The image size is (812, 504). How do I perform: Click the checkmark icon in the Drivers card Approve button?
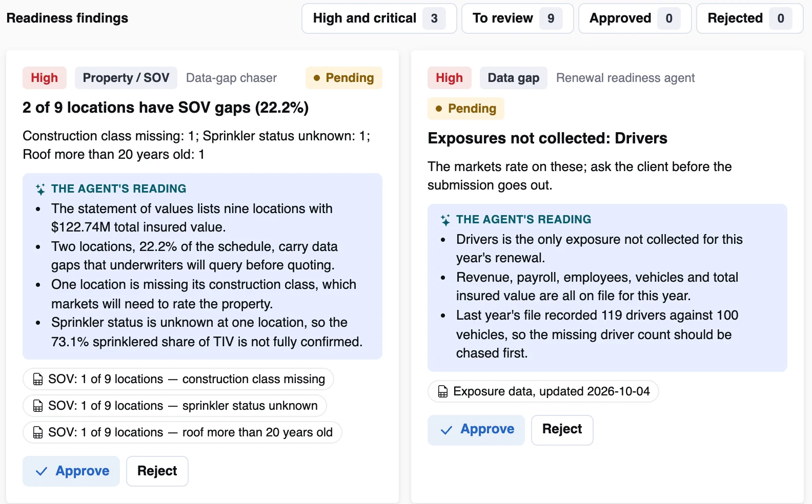(446, 430)
